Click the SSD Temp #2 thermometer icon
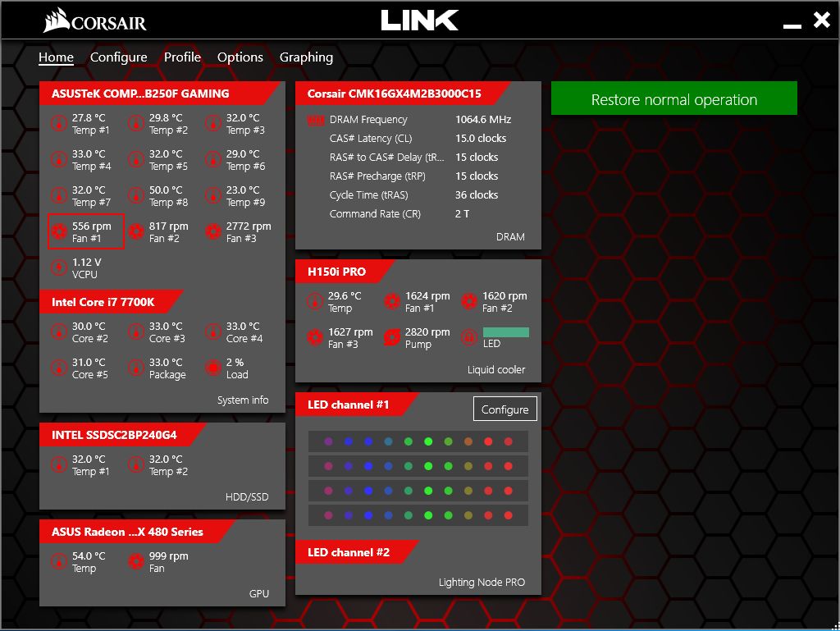The height and width of the screenshot is (631, 840). [136, 465]
